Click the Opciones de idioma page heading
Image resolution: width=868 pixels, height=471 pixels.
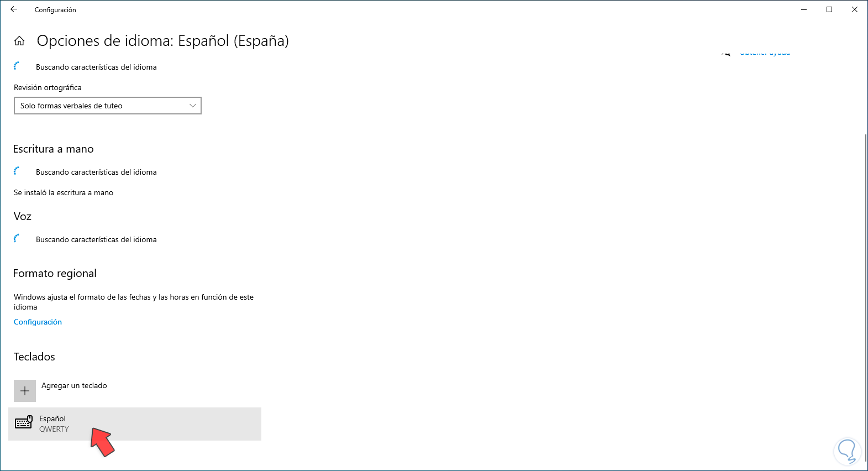[162, 41]
